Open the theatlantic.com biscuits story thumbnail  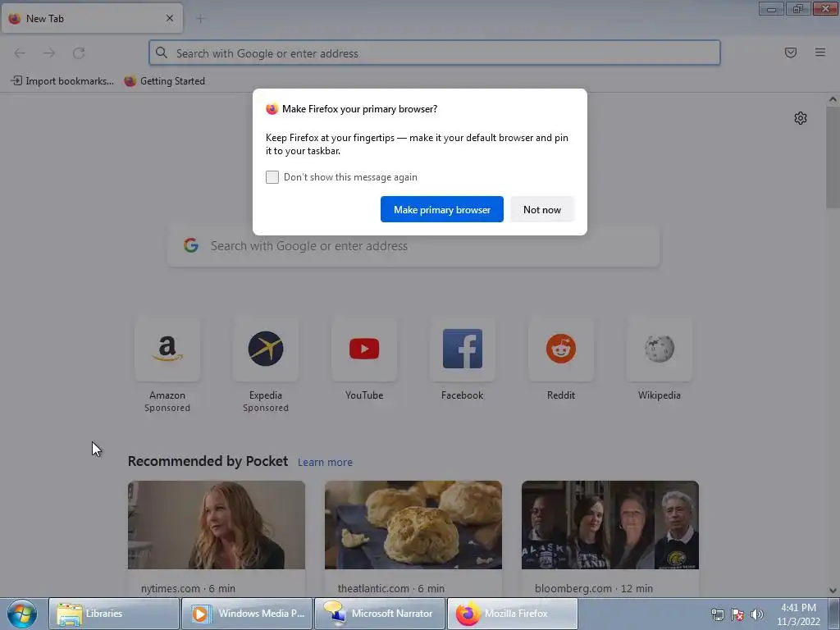point(413,525)
